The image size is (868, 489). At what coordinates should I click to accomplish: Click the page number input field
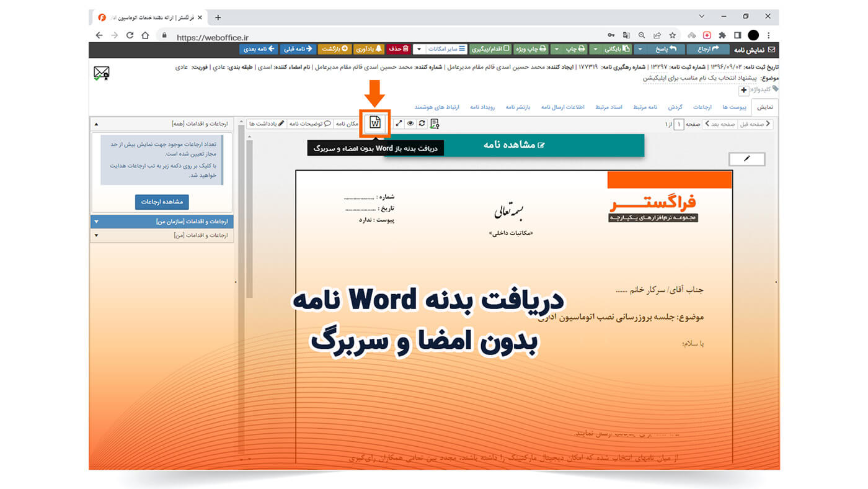[x=680, y=124]
